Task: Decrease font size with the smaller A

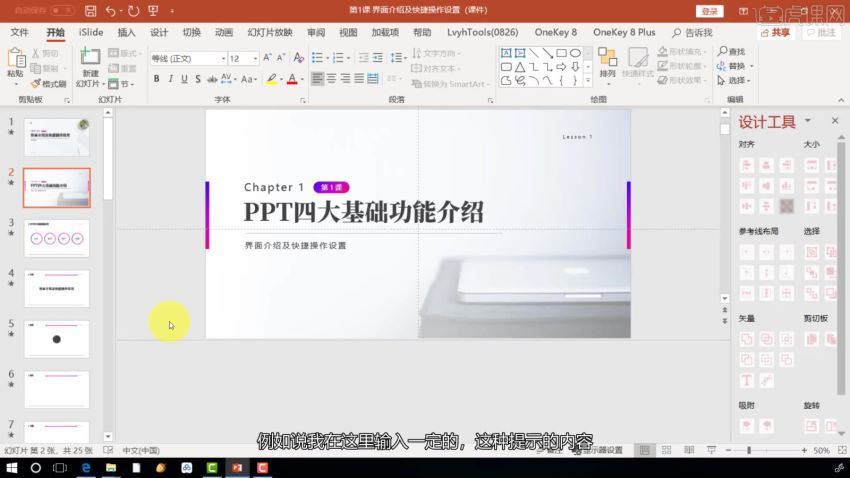Action: click(x=281, y=57)
